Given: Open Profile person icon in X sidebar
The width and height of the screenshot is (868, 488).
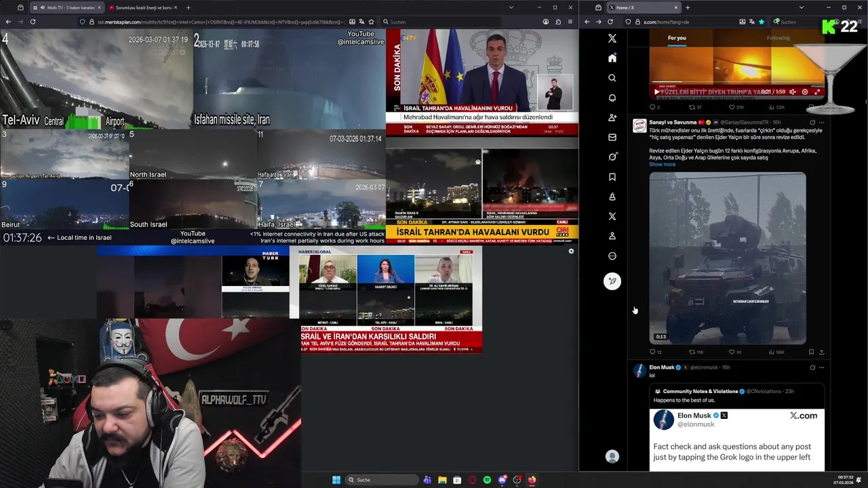Looking at the screenshot, I should click(x=612, y=236).
